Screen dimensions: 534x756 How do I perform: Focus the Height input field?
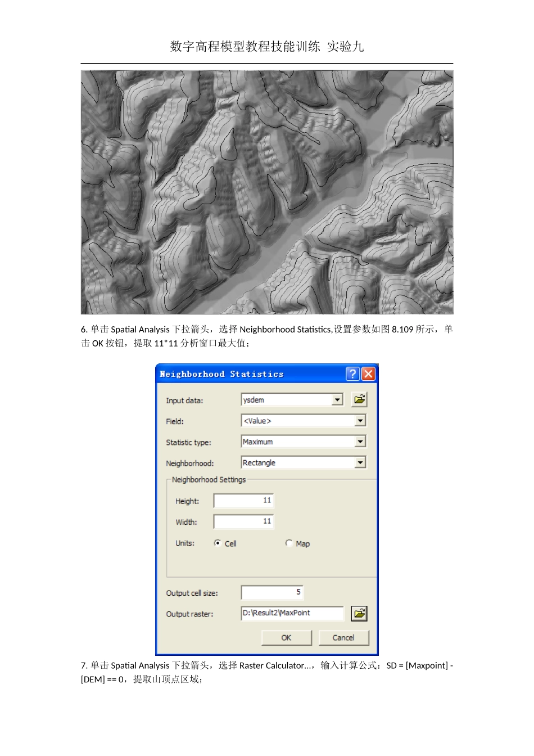point(243,501)
